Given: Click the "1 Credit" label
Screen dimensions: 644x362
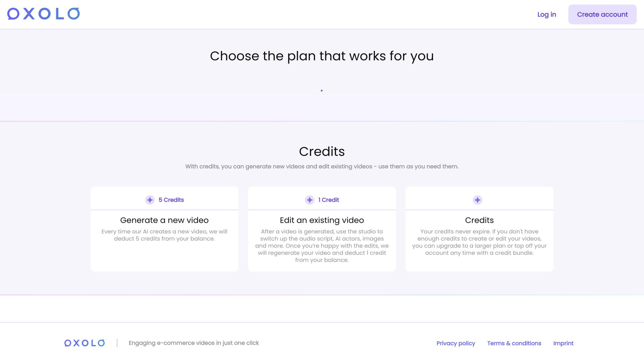Looking at the screenshot, I should pos(329,200).
